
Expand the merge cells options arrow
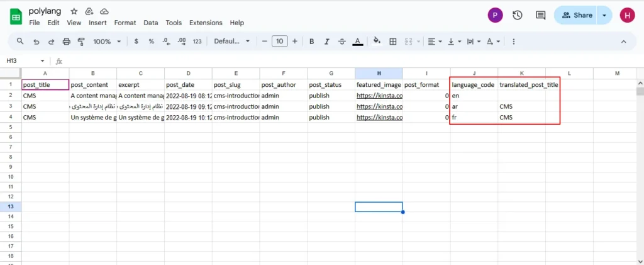418,42
